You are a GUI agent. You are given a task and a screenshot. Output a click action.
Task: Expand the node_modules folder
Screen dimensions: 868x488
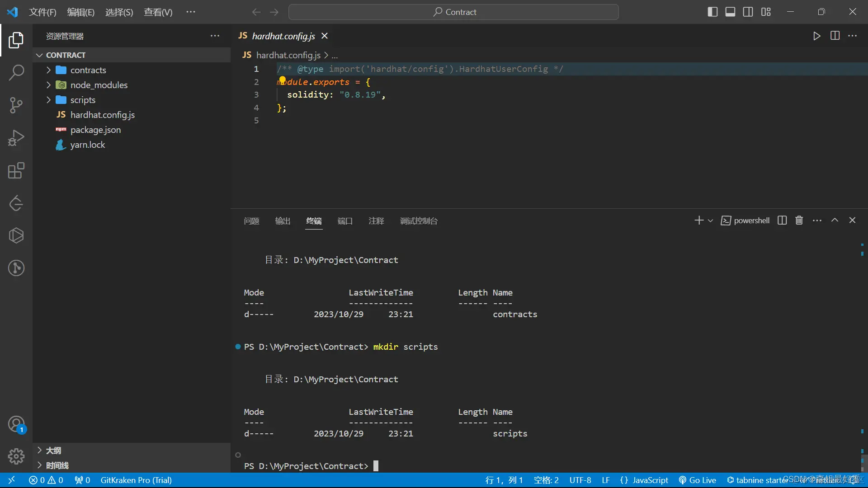99,85
